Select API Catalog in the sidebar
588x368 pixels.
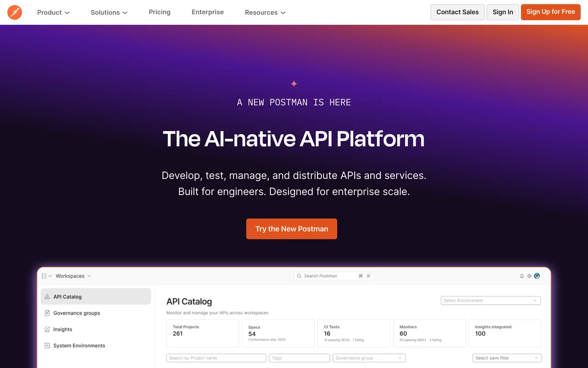(x=96, y=297)
